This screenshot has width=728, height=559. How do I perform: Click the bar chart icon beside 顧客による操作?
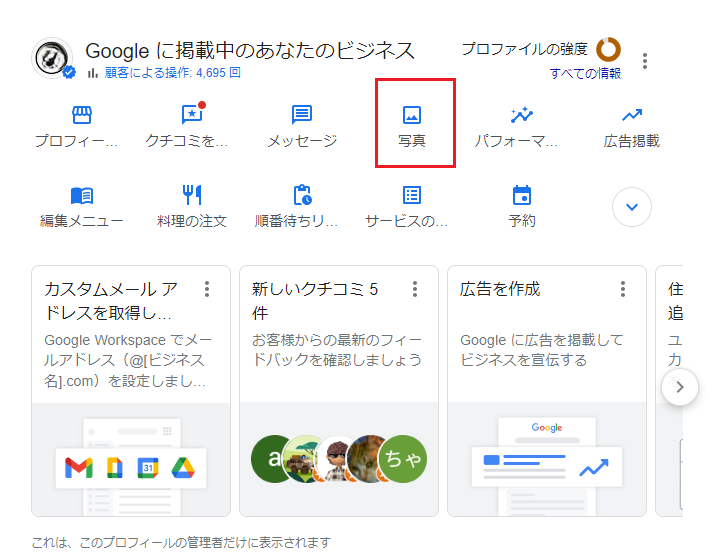tap(93, 73)
